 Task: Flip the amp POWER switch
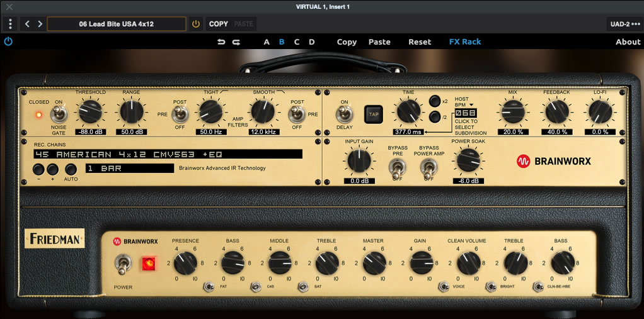click(122, 264)
